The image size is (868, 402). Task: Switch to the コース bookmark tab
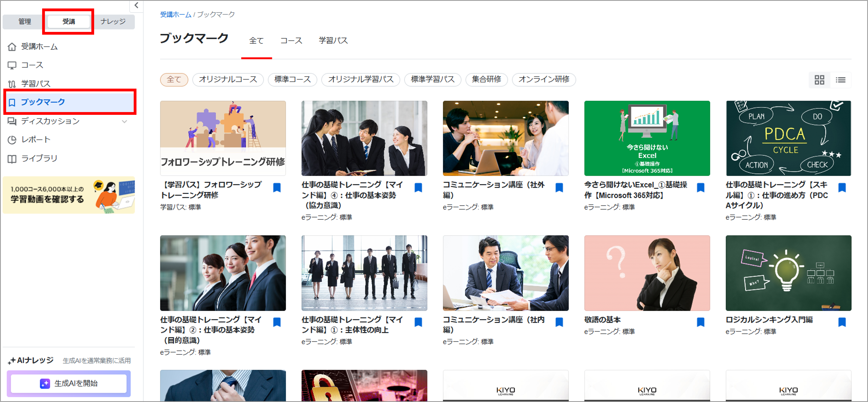click(291, 41)
